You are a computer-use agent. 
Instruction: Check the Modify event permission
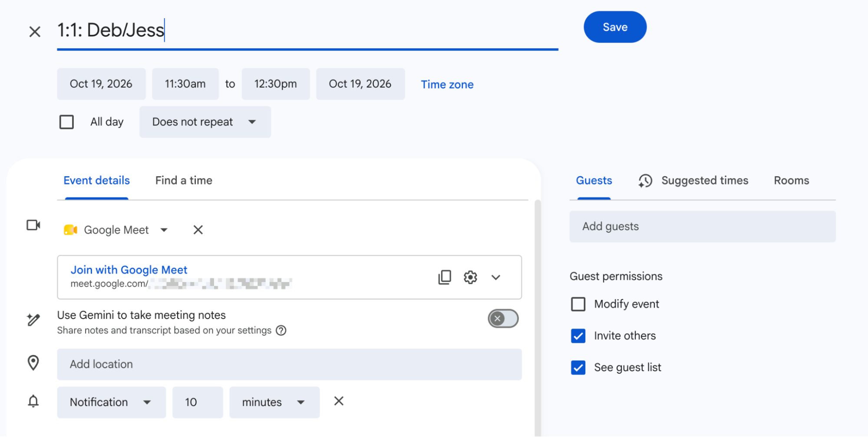(x=578, y=304)
